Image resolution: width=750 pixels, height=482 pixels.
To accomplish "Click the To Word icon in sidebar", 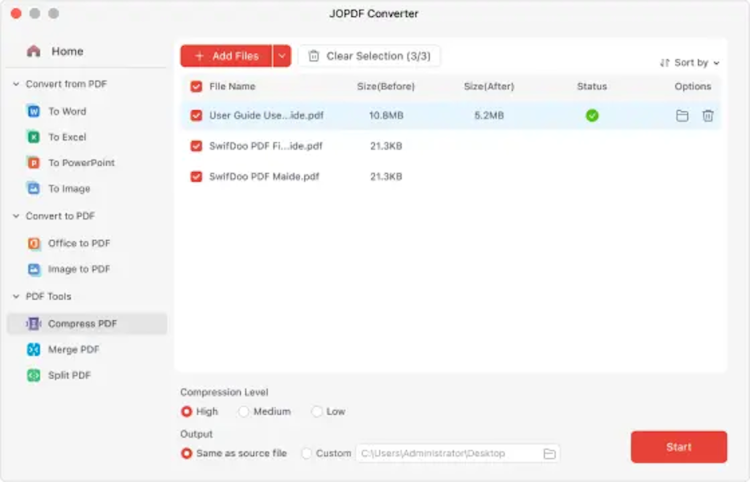I will coord(33,111).
